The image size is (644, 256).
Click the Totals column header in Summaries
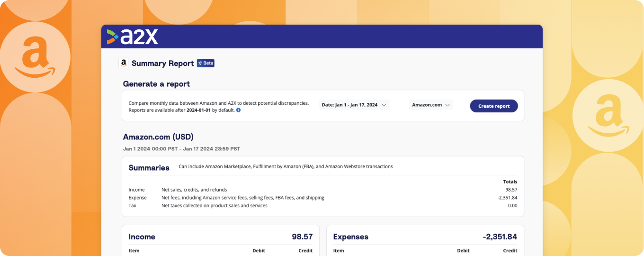tap(510, 182)
